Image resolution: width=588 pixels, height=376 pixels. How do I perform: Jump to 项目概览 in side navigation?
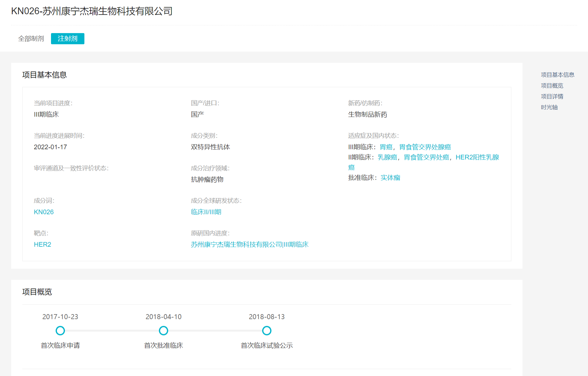click(552, 86)
